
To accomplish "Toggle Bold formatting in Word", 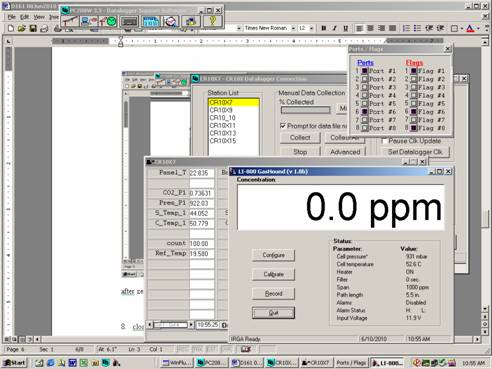I will (x=323, y=28).
